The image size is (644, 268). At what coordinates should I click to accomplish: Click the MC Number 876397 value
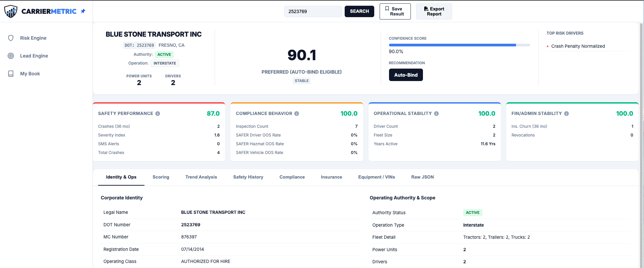click(189, 237)
